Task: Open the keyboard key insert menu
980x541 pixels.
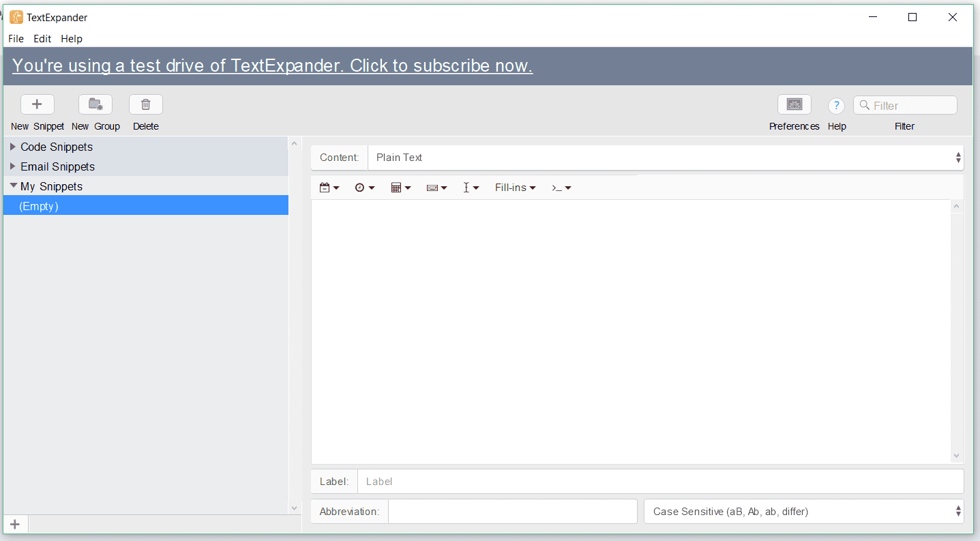Action: click(x=436, y=188)
